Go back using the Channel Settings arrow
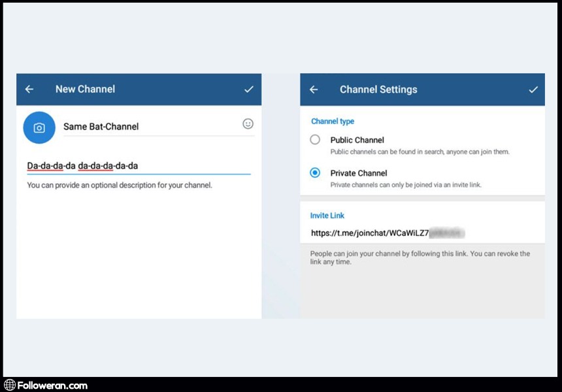 314,90
